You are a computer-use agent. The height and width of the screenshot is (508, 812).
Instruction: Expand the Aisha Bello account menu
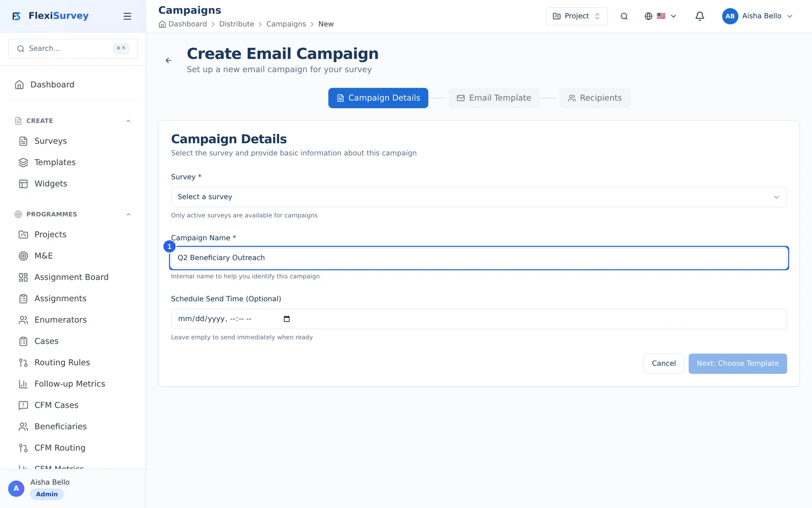point(758,16)
